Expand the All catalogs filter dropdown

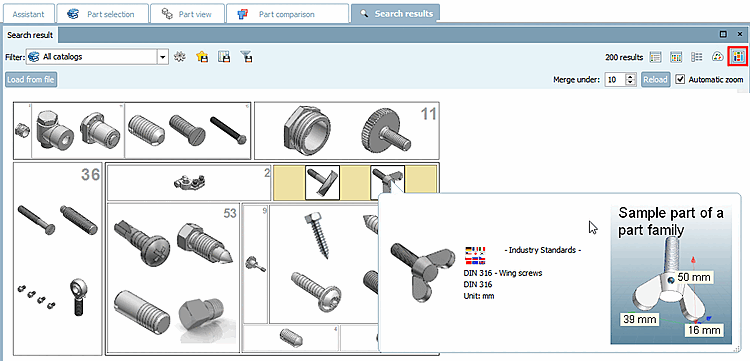[x=163, y=57]
